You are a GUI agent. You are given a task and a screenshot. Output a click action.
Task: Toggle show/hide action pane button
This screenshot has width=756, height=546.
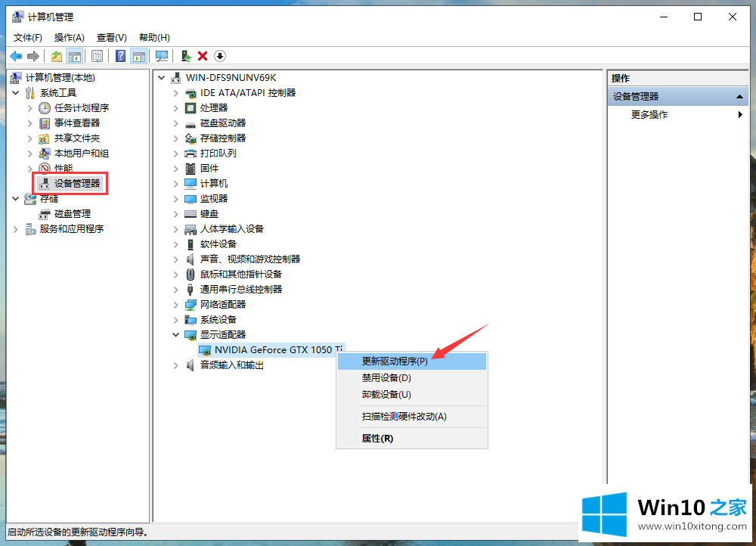pos(139,57)
